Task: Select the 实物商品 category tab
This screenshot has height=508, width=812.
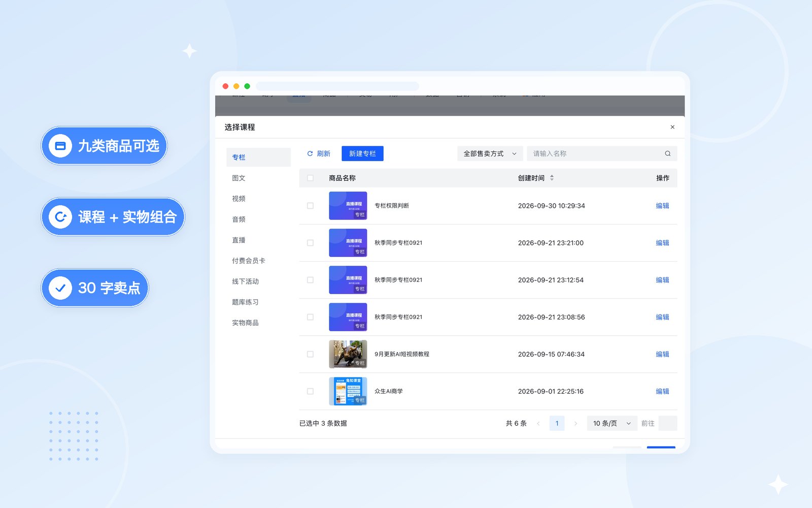Action: coord(258,323)
